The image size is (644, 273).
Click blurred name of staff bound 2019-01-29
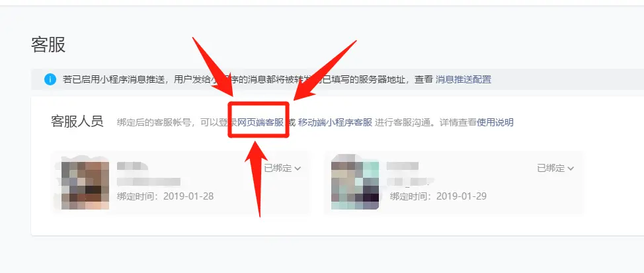403,167
